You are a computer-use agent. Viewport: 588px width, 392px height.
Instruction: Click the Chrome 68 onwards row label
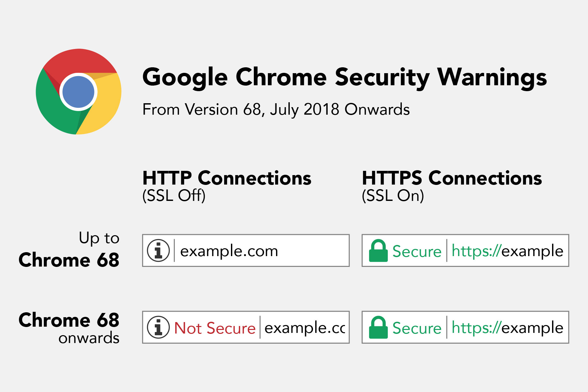click(x=69, y=327)
